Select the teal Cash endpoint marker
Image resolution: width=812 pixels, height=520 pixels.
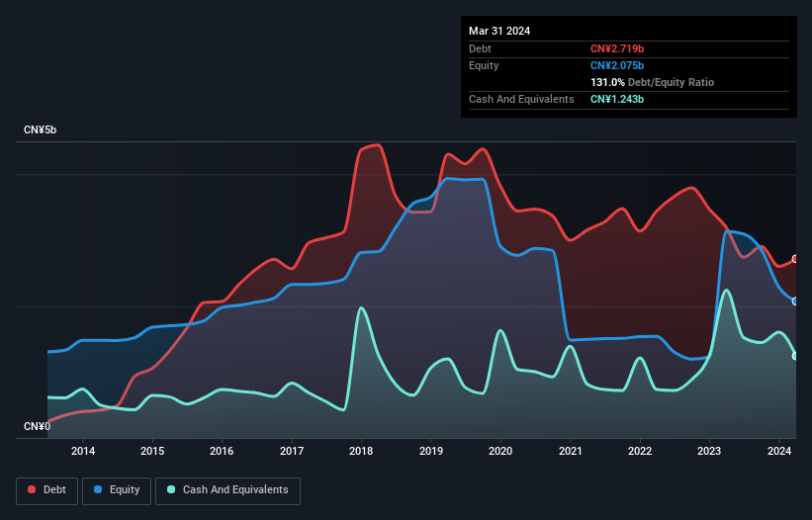(x=795, y=356)
